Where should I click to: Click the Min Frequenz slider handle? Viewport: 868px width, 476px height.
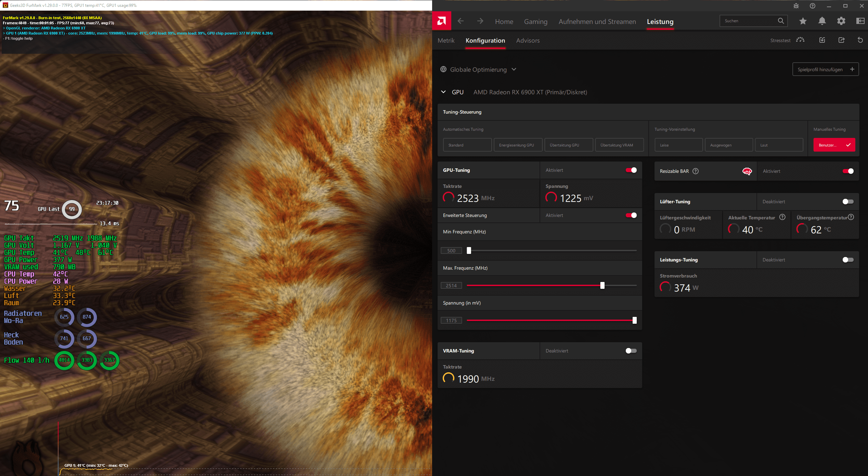pyautogui.click(x=469, y=250)
